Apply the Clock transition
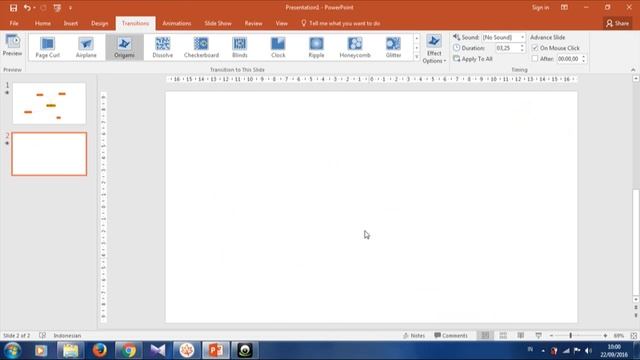640x360 pixels. (x=278, y=47)
